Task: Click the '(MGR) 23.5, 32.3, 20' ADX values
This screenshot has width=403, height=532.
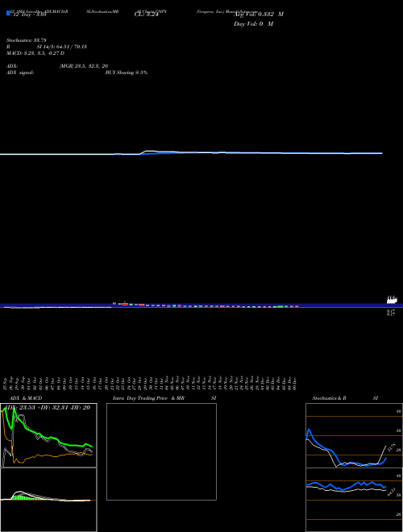Action: coord(84,66)
